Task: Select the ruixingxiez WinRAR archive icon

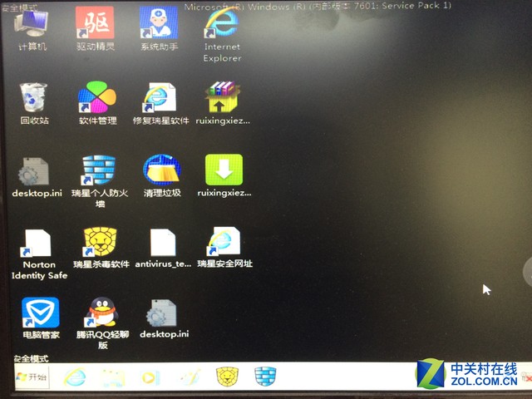Action: (x=223, y=103)
